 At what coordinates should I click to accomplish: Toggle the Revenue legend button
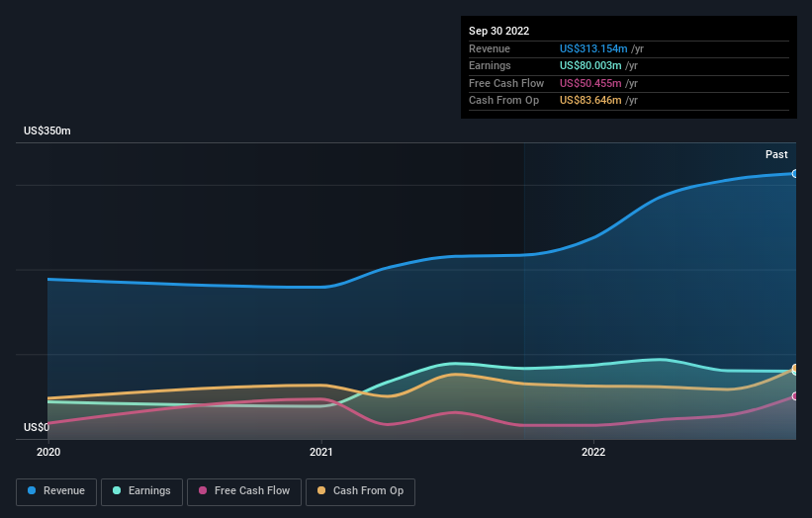click(56, 491)
